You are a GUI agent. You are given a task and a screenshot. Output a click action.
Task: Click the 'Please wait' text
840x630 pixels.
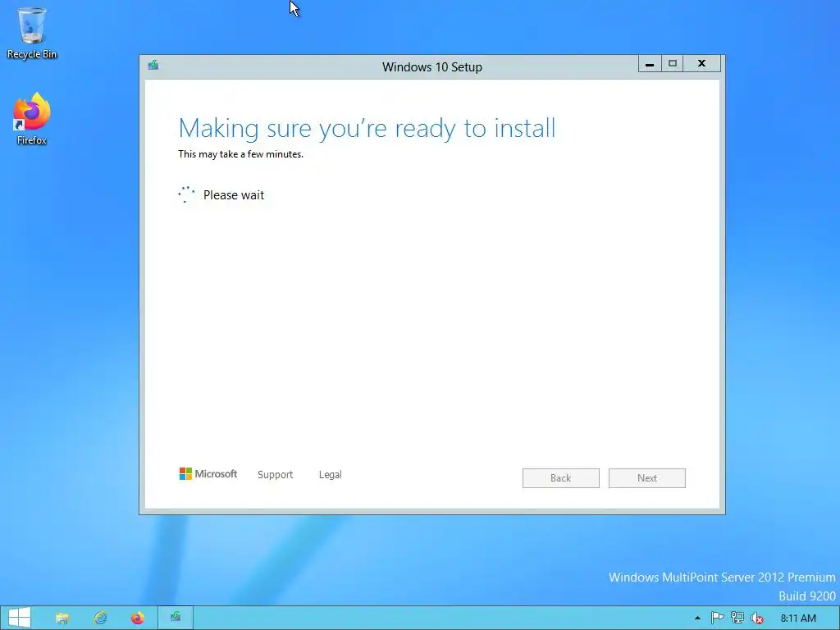click(x=234, y=195)
